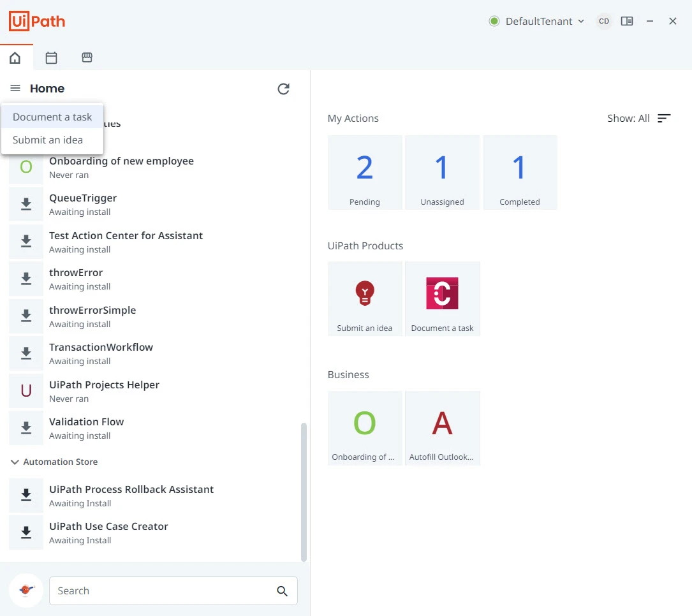692x616 pixels.
Task: Click the UiPath logo
Action: (37, 21)
